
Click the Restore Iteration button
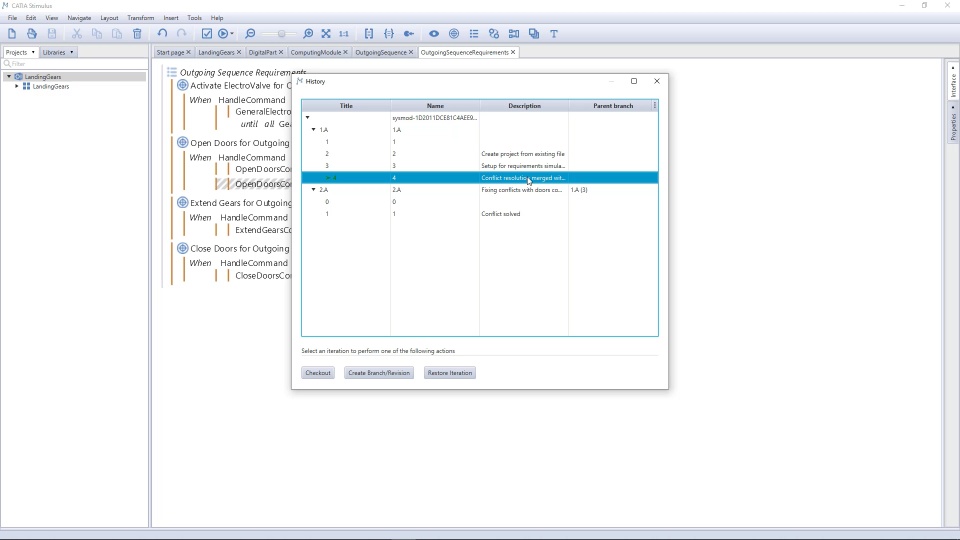coord(450,373)
